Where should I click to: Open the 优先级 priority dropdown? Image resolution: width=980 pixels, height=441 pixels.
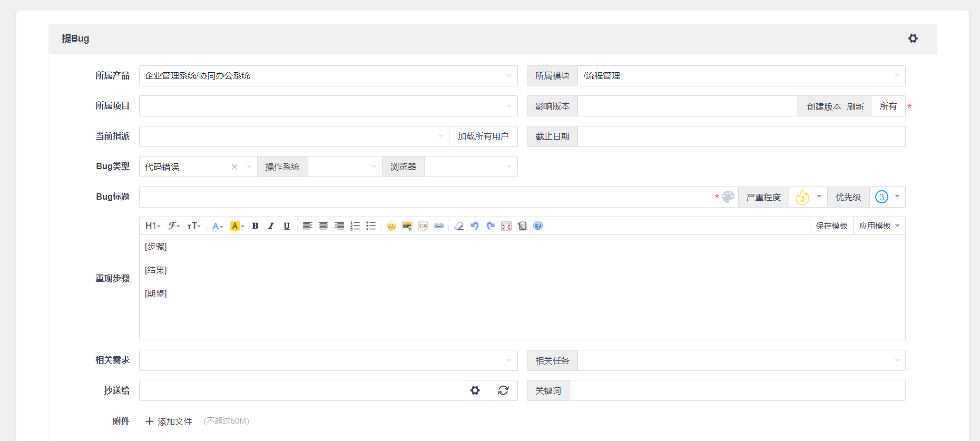(x=888, y=197)
